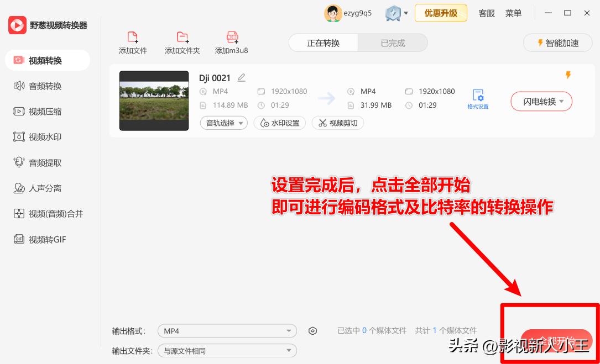600x364 pixels.
Task: Click the Dji 0021 video thumbnail
Action: click(154, 101)
